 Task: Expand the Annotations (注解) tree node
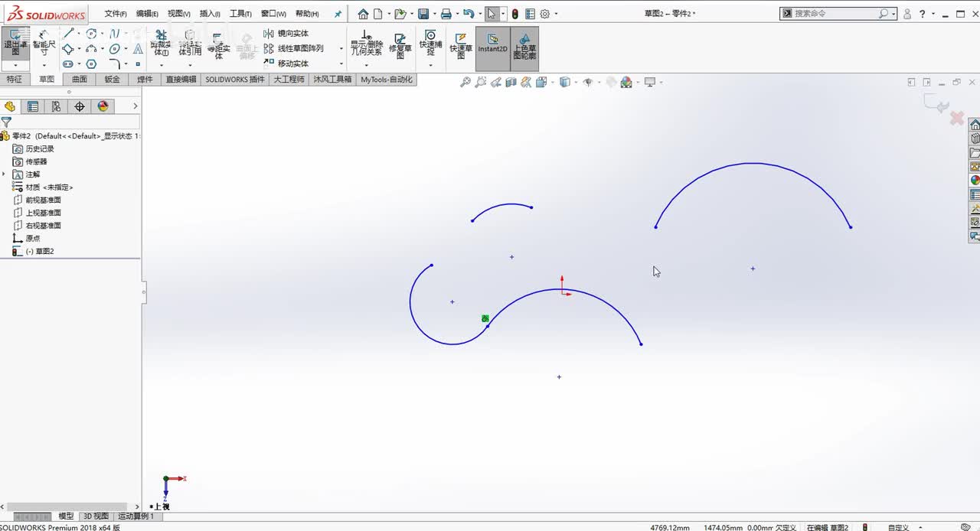coord(4,174)
